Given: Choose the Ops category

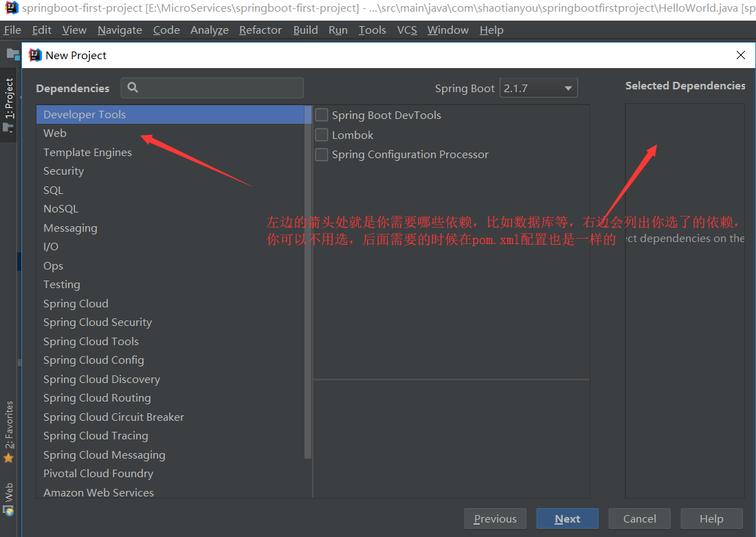Looking at the screenshot, I should 170,265.
